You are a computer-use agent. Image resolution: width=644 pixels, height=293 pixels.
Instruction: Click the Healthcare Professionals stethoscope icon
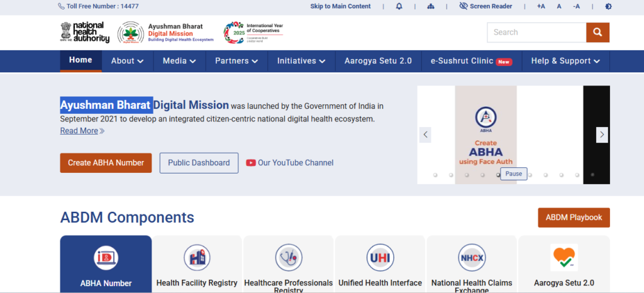coord(288,258)
